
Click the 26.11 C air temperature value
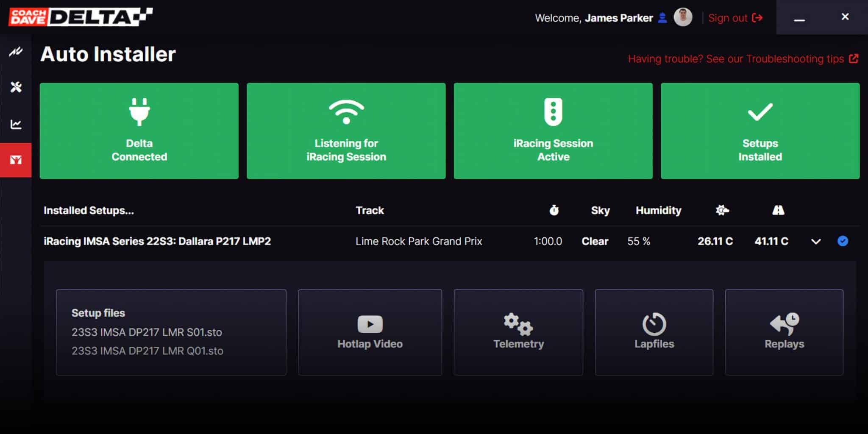coord(715,241)
